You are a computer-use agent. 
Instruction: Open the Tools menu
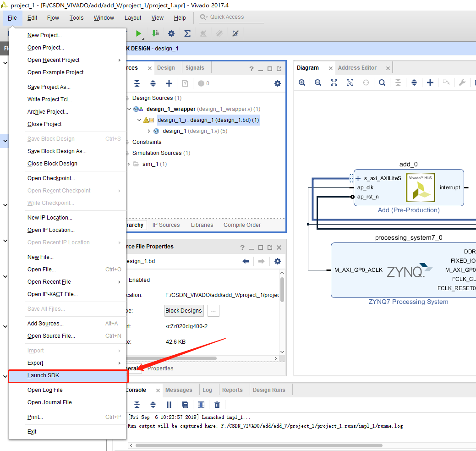[77, 18]
